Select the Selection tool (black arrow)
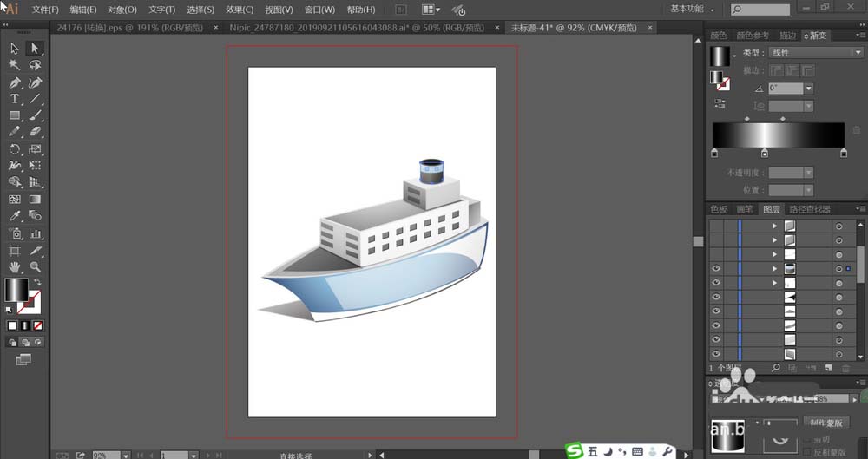The width and height of the screenshot is (868, 459). click(15, 49)
